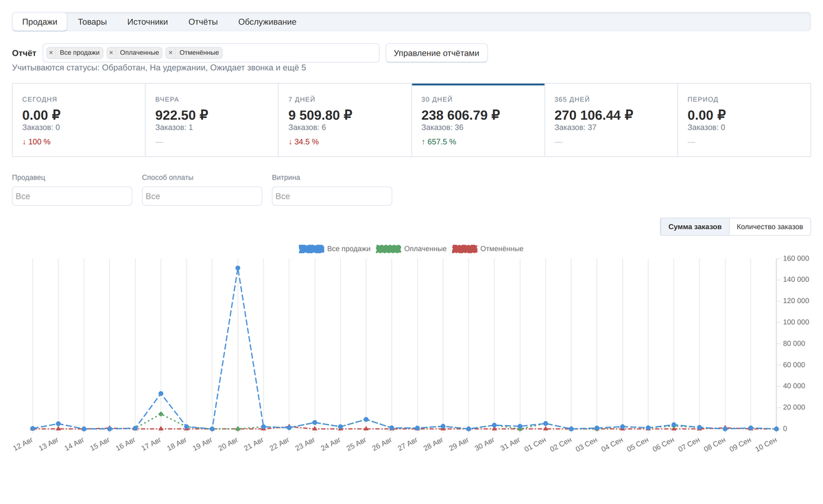Screen dimensions: 823x504
Task: Click the blue 17 Авг data point
Action: click(x=161, y=394)
